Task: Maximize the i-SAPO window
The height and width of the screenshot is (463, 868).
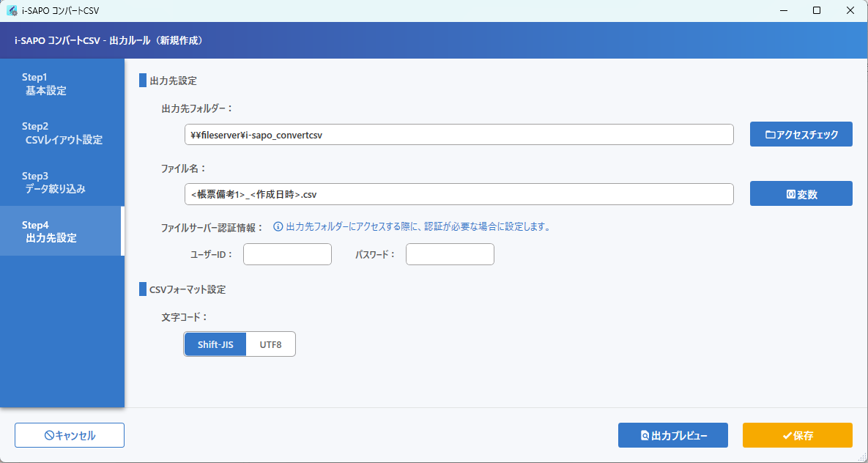Action: tap(817, 10)
